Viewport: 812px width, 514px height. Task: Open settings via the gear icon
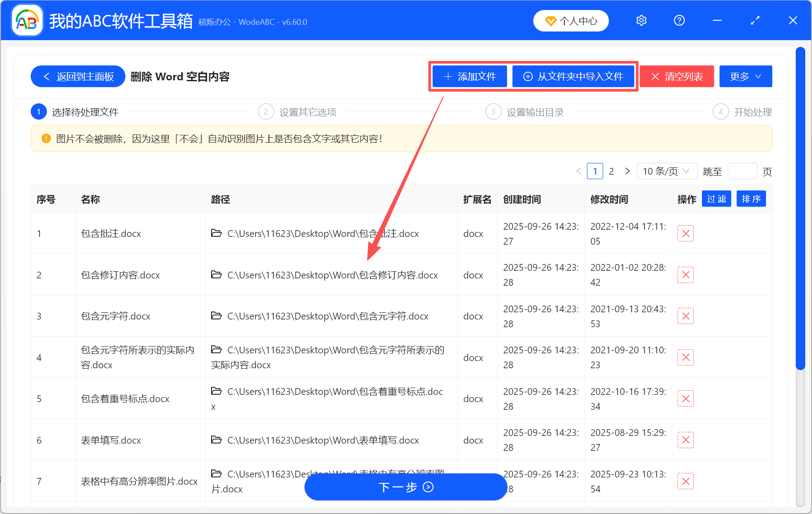(641, 20)
